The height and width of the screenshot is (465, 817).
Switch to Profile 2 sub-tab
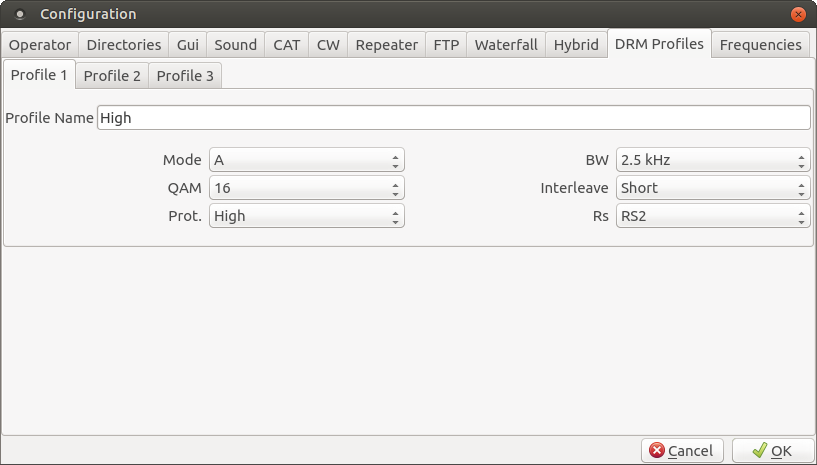pos(112,76)
